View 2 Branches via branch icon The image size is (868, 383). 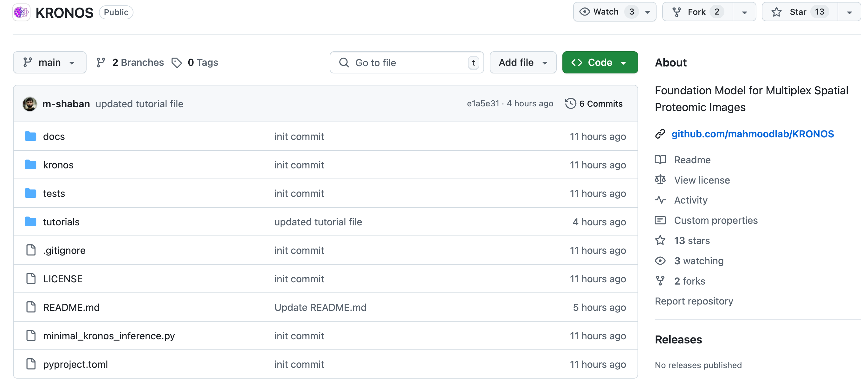(101, 63)
